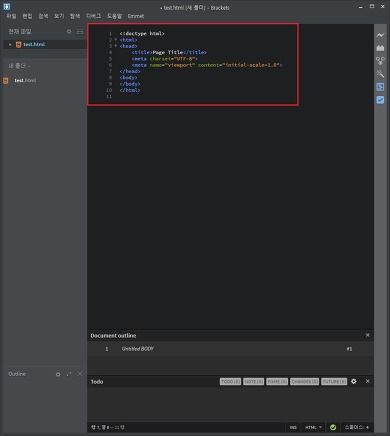Toggle the FUTURE tag filter
This screenshot has height=436, width=390.
coord(334,381)
